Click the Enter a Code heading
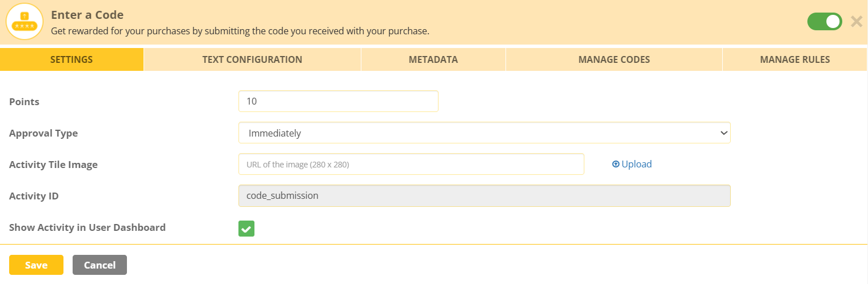This screenshot has height=284, width=868. tap(87, 15)
